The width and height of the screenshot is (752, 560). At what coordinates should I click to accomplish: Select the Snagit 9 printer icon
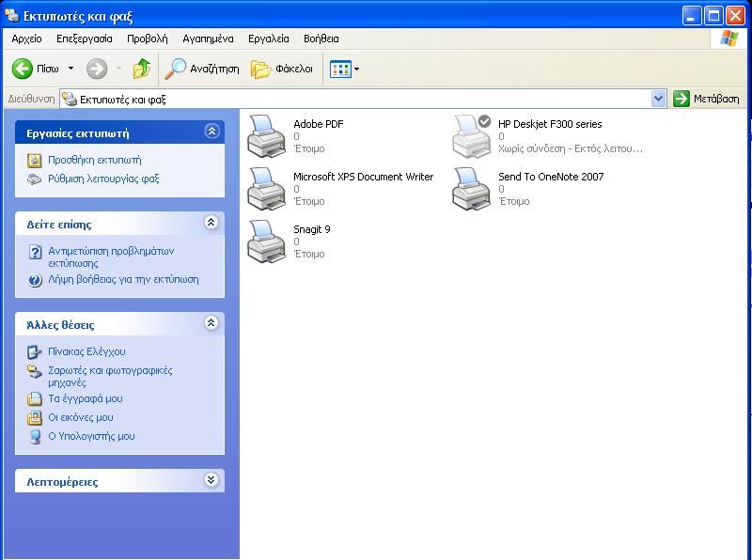pos(267,241)
